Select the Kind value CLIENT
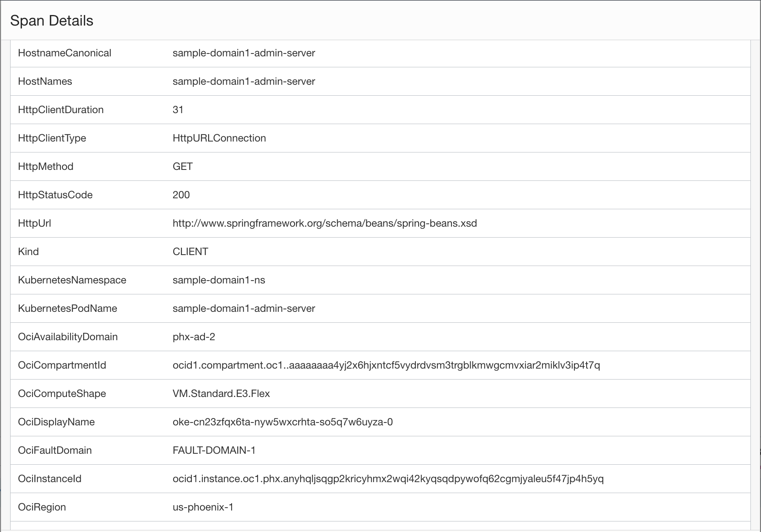Viewport: 761px width, 532px height. [x=190, y=252]
